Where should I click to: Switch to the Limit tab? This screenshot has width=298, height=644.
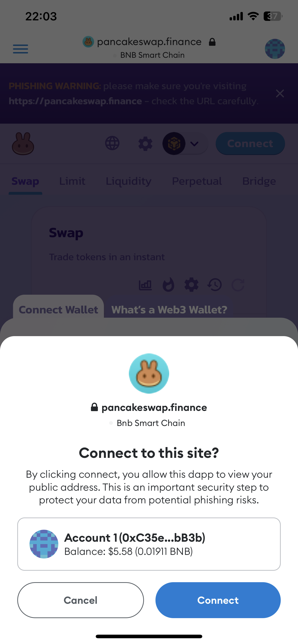[72, 181]
